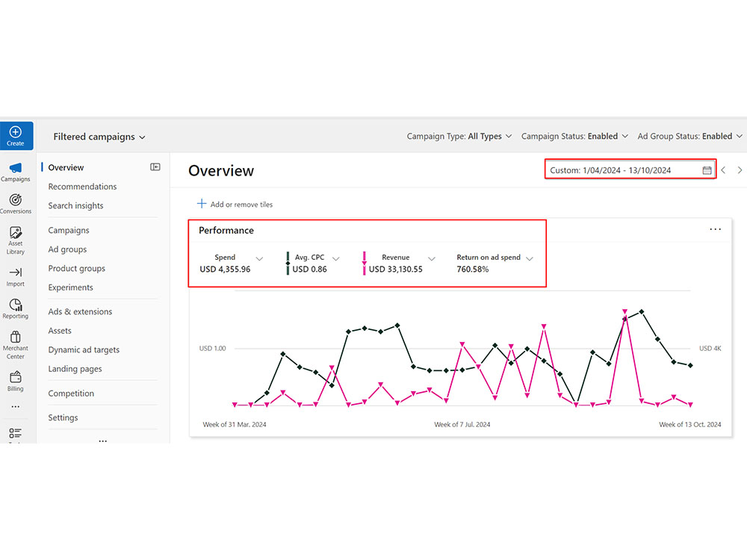Image resolution: width=747 pixels, height=560 pixels.
Task: Expand the Avg. CPC metric dropdown chevron
Action: [336, 258]
